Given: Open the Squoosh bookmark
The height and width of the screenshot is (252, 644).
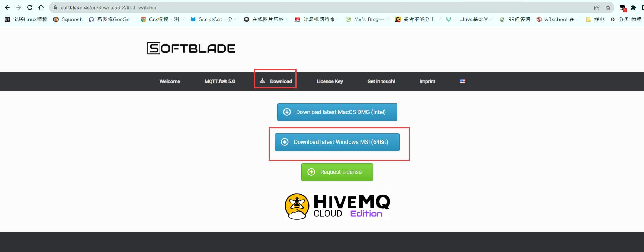Looking at the screenshot, I should [68, 19].
